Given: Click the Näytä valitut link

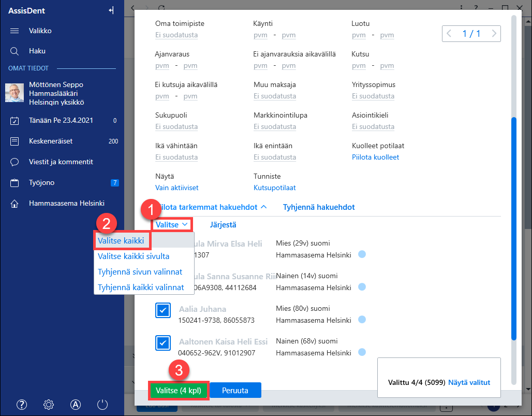Looking at the screenshot, I should click(x=469, y=382).
